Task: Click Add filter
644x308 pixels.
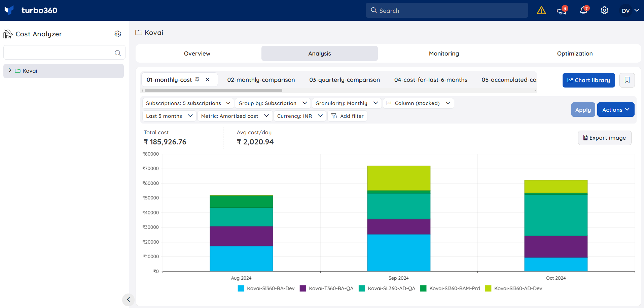Action: pos(347,116)
